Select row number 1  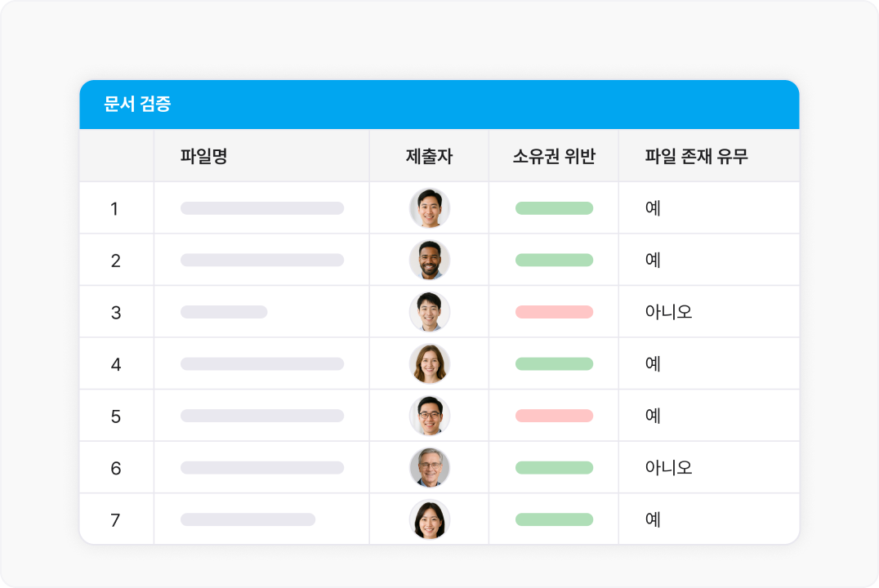pyautogui.click(x=115, y=208)
